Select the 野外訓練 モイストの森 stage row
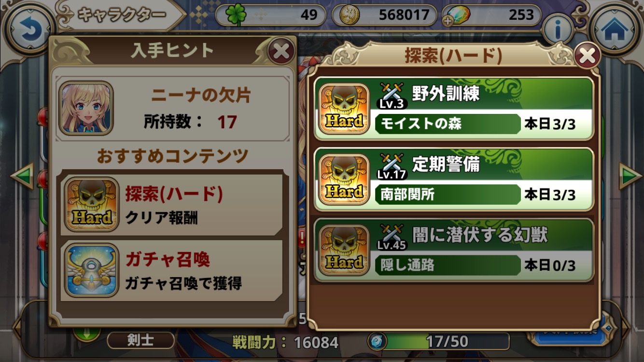The height and width of the screenshot is (362, 644). click(454, 109)
